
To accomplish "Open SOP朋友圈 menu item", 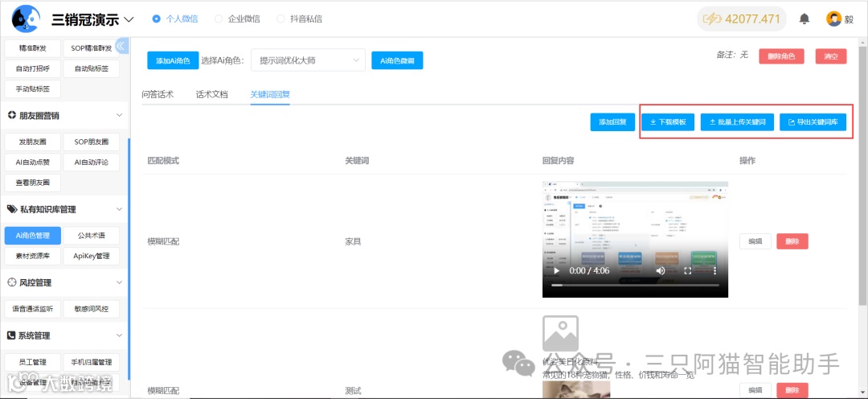I will [x=92, y=142].
